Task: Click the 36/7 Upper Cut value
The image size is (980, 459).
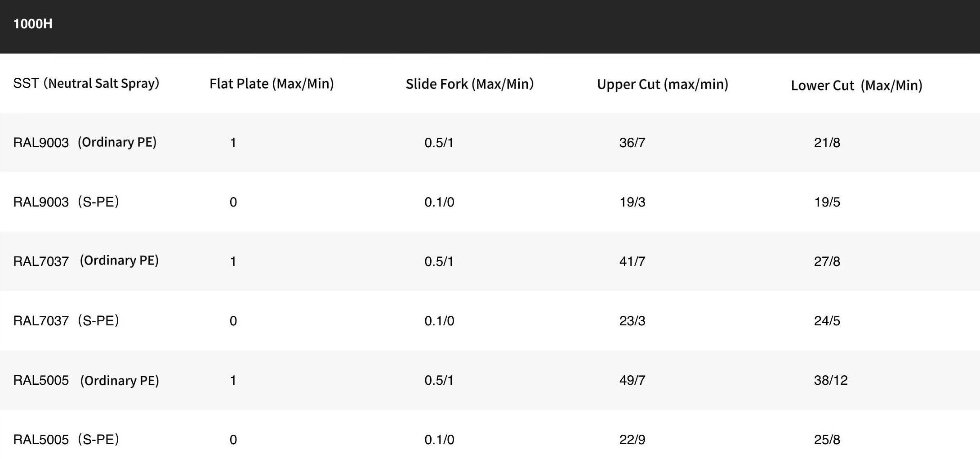Action: click(x=632, y=143)
